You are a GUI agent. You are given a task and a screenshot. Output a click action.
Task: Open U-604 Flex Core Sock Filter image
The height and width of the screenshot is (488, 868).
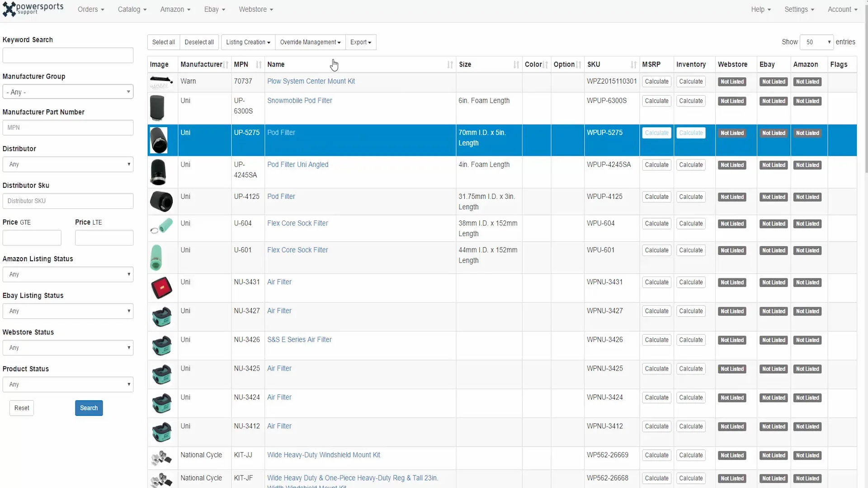[161, 225]
